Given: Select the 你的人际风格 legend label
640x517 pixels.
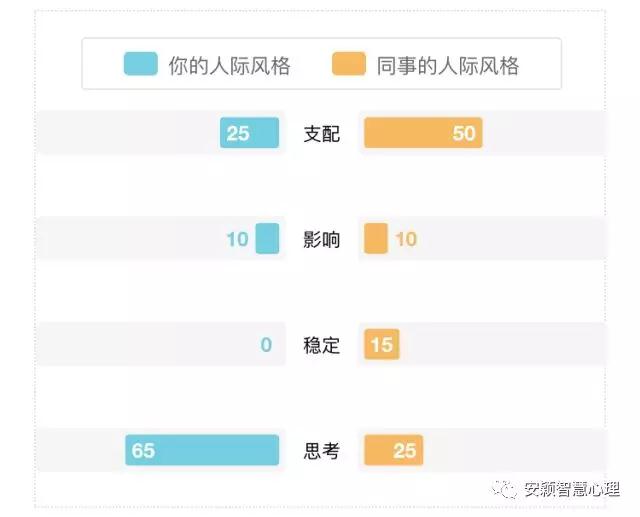Looking at the screenshot, I should (229, 66).
